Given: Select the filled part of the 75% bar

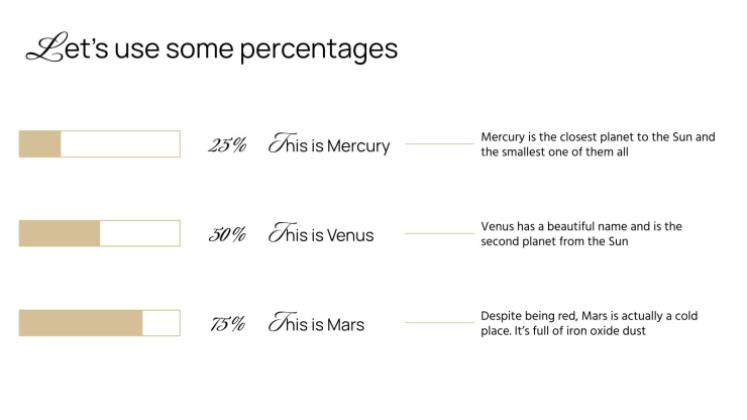Looking at the screenshot, I should (x=80, y=323).
